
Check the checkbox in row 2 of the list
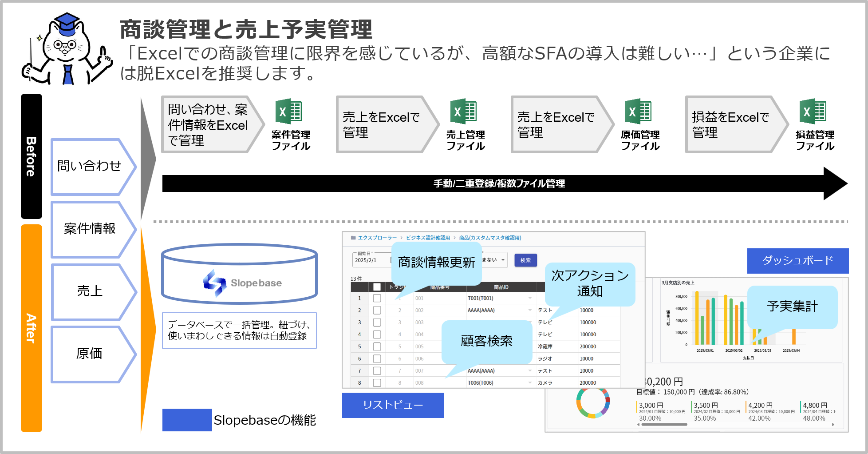pos(377,310)
